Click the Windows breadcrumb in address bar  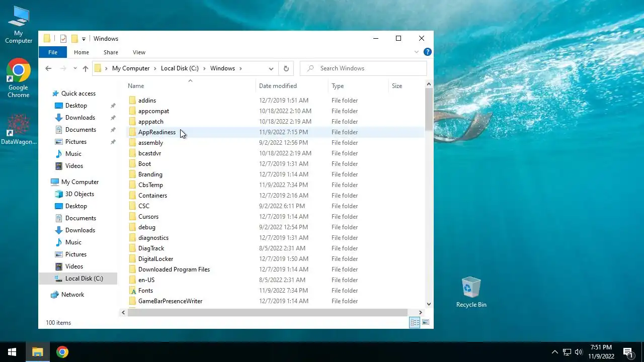[222, 68]
